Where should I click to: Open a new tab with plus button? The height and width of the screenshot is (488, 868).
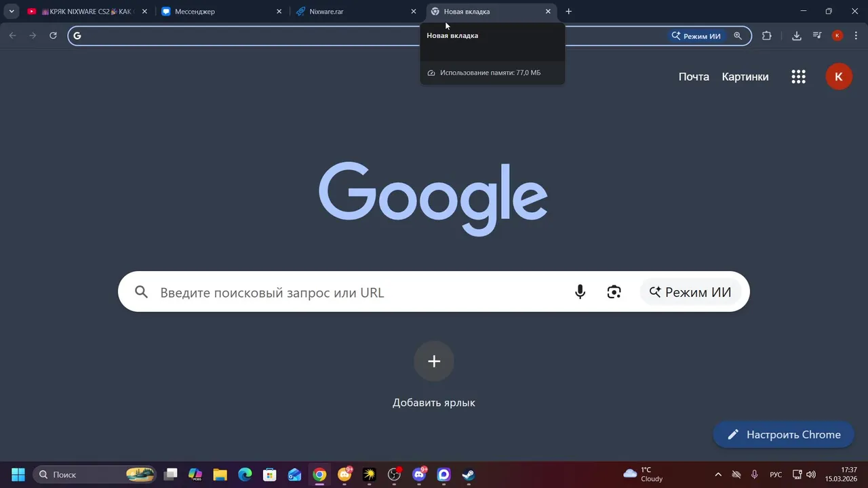(x=569, y=12)
